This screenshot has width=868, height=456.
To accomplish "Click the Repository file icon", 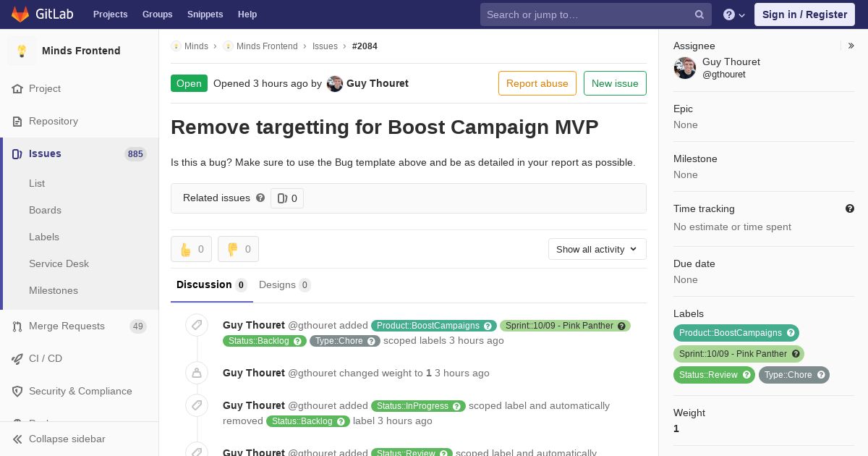I will (x=17, y=122).
